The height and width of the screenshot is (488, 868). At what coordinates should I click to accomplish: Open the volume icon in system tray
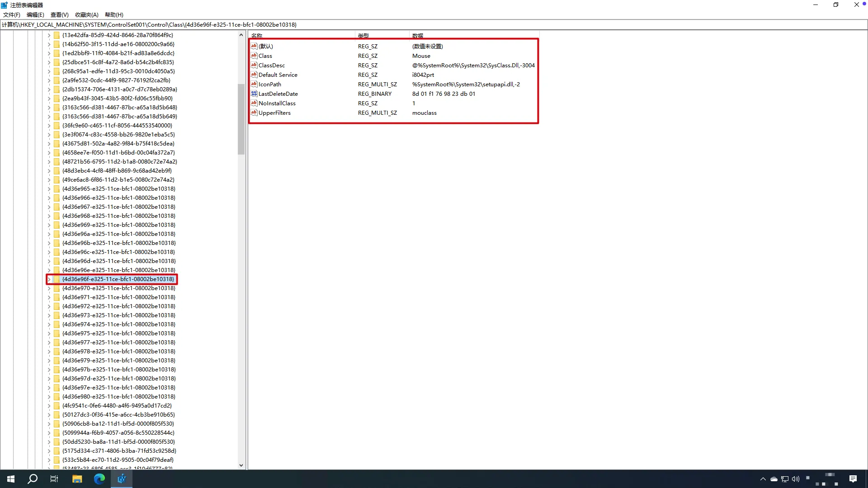point(796,479)
